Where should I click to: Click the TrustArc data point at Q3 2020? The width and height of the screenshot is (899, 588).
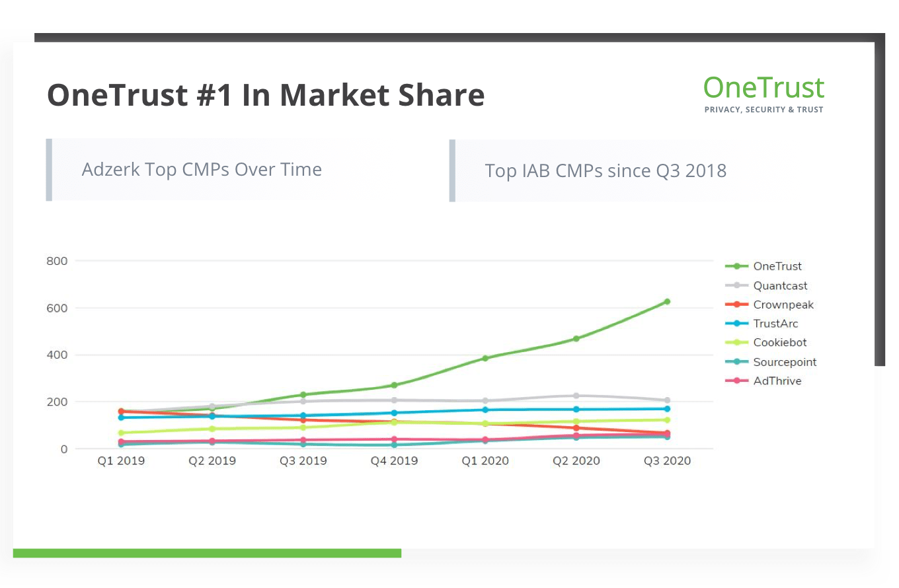pos(667,409)
